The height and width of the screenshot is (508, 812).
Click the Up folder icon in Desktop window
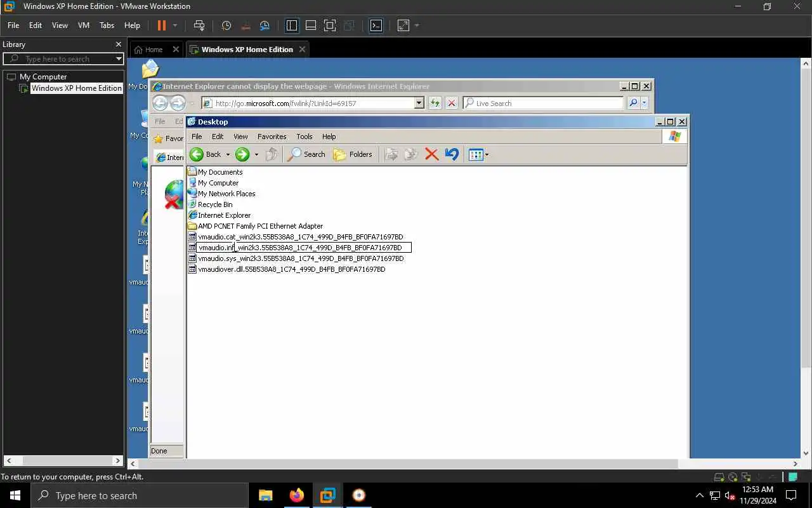point(272,154)
